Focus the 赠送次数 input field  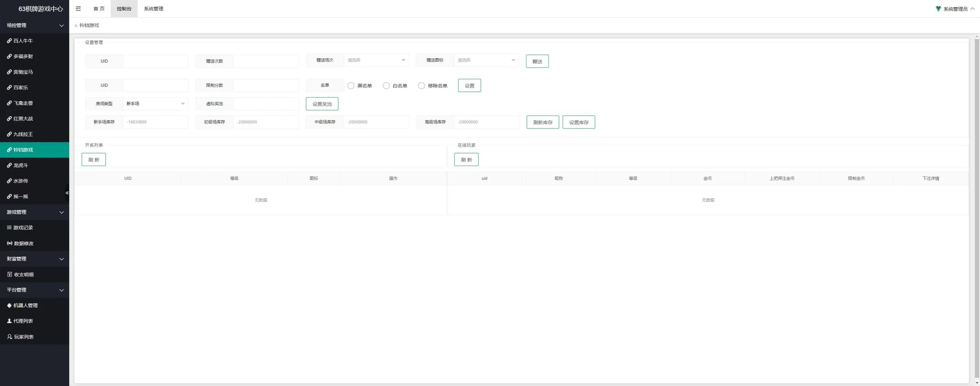click(266, 61)
